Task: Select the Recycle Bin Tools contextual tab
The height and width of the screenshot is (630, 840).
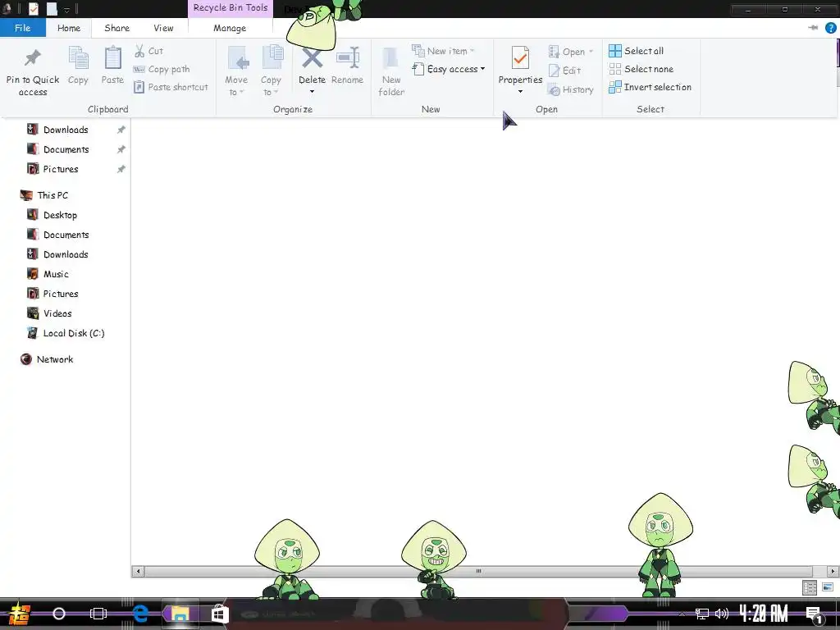Action: coord(231,8)
